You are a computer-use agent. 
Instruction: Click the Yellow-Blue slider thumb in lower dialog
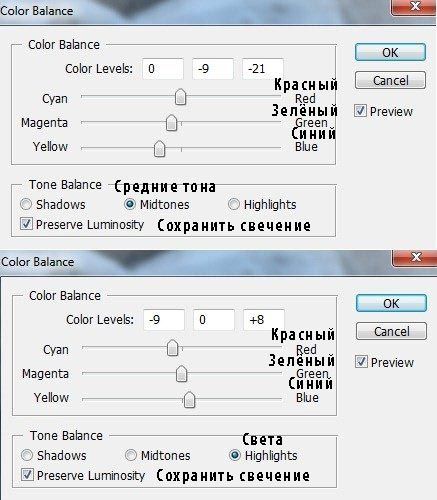tap(189, 399)
